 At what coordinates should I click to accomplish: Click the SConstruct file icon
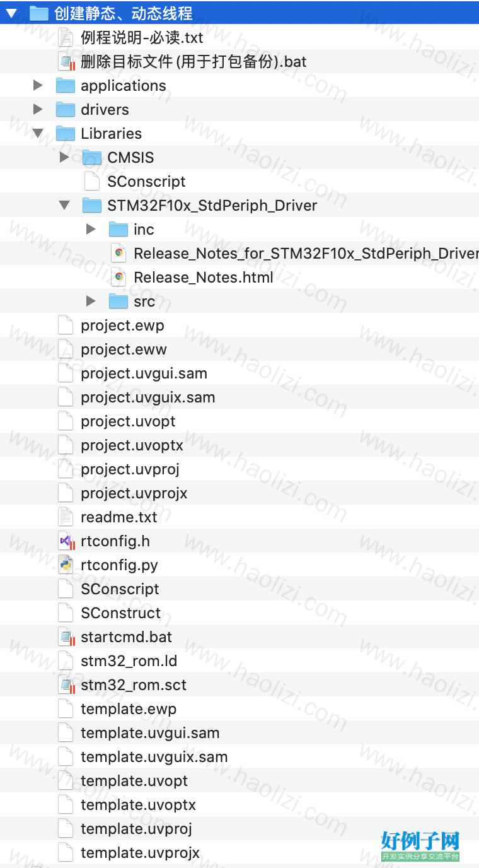coord(66,613)
